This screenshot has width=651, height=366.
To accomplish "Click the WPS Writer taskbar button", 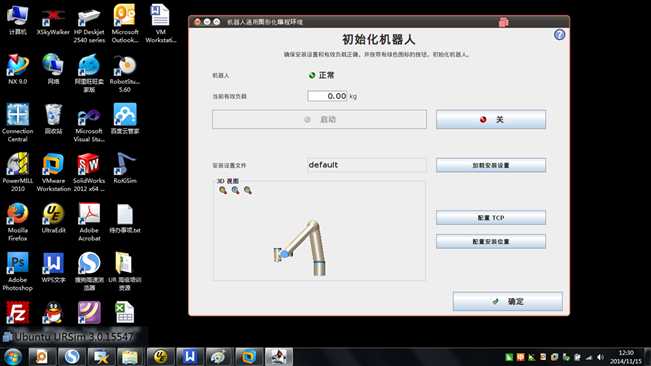I will pyautogui.click(x=190, y=357).
